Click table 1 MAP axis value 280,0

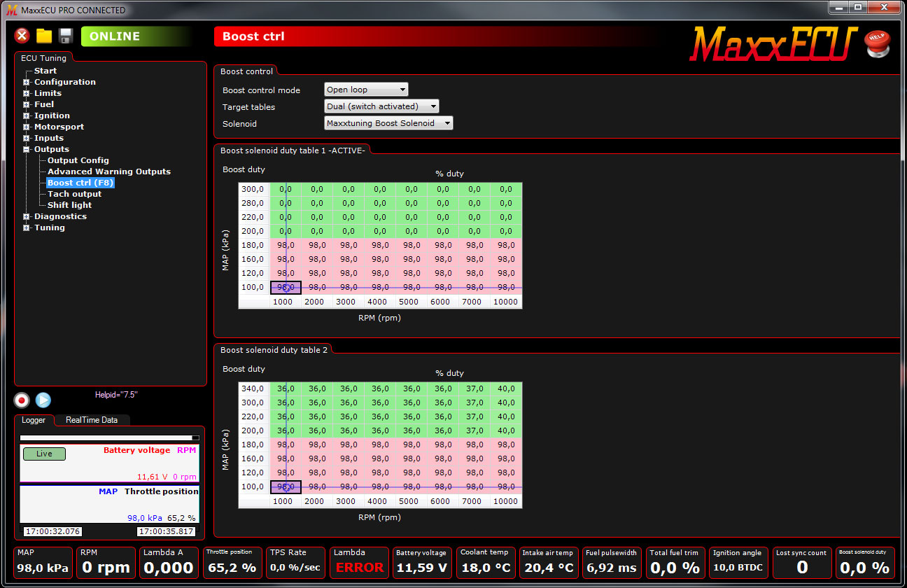click(x=254, y=203)
